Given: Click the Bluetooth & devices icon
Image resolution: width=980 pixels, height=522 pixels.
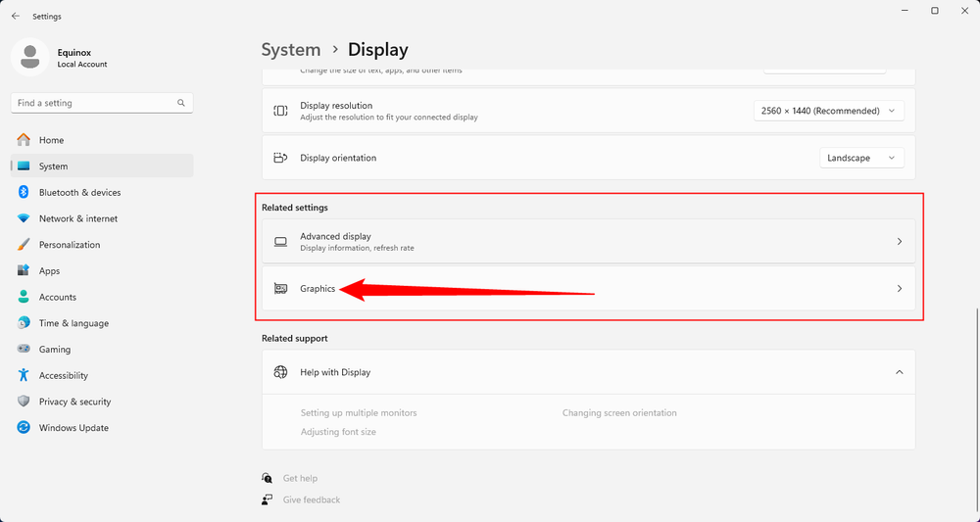Looking at the screenshot, I should tap(24, 193).
